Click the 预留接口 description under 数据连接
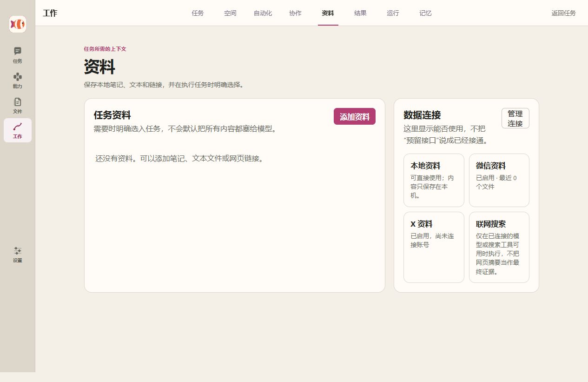The height and width of the screenshot is (382, 588). 446,134
